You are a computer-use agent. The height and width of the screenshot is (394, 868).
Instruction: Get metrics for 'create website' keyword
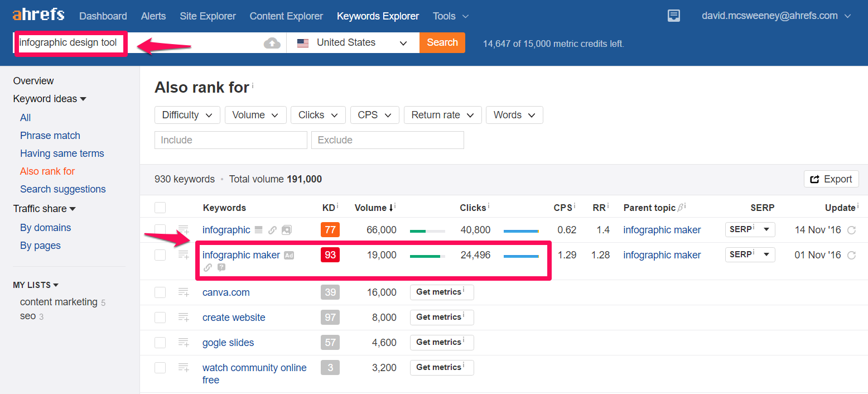[442, 317]
